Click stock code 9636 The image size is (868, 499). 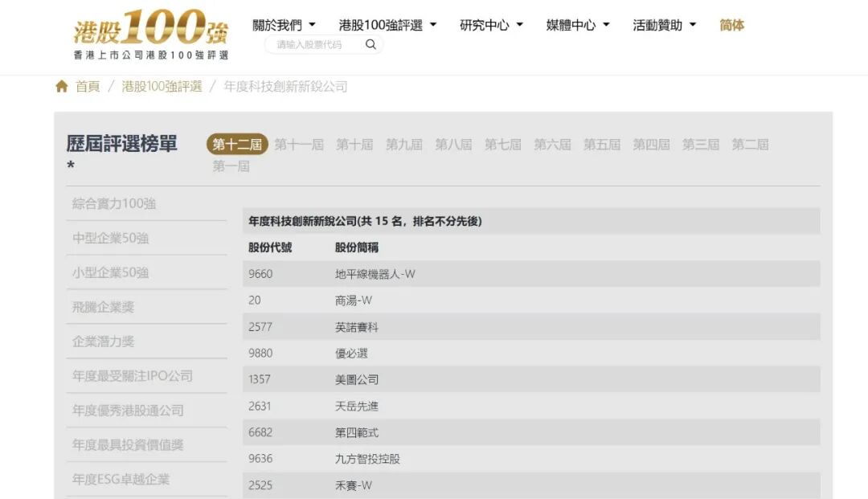[x=260, y=459]
